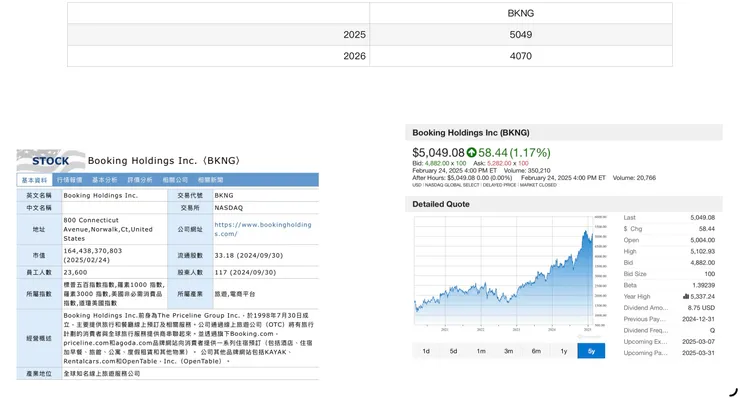Select the 5d chart range button
The height and width of the screenshot is (398, 740).
tap(454, 351)
